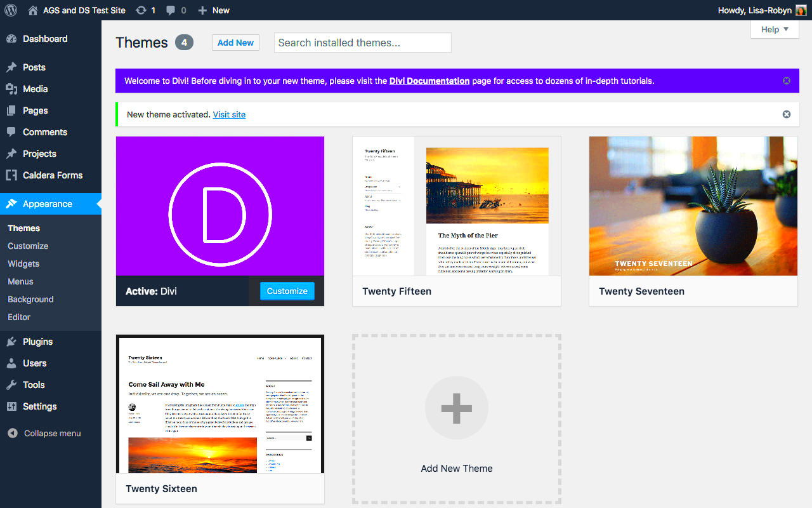Open the WordPress logo menu

11,10
